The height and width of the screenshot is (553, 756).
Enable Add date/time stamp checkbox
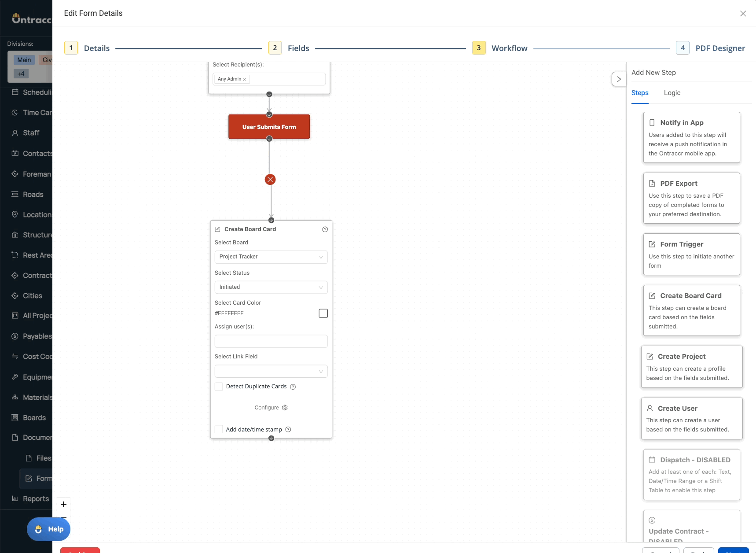click(219, 429)
